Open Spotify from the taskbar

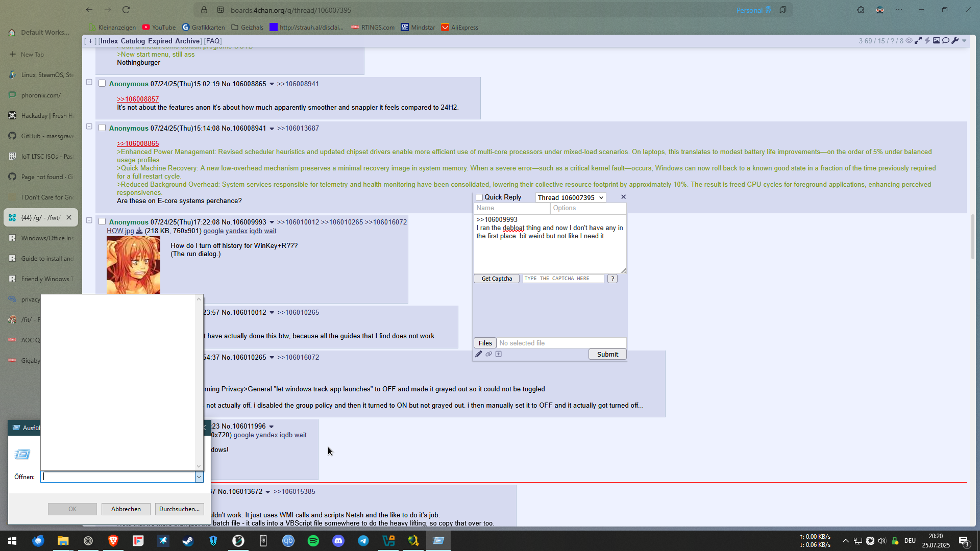313,541
